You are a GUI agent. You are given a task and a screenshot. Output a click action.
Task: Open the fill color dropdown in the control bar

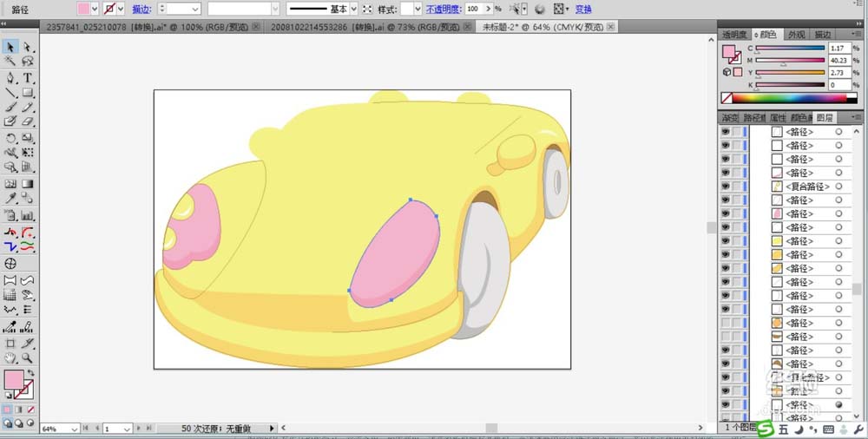(95, 9)
